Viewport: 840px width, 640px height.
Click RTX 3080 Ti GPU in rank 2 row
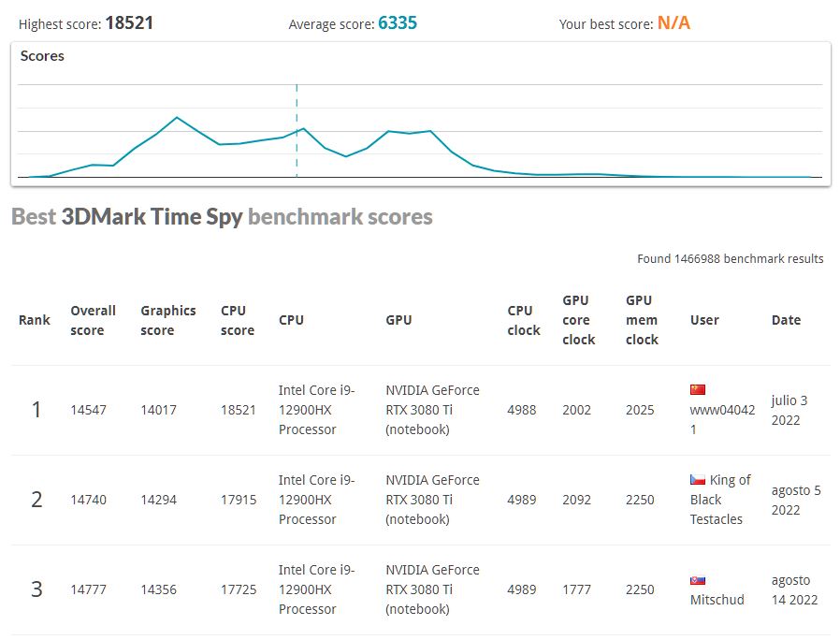coord(432,500)
